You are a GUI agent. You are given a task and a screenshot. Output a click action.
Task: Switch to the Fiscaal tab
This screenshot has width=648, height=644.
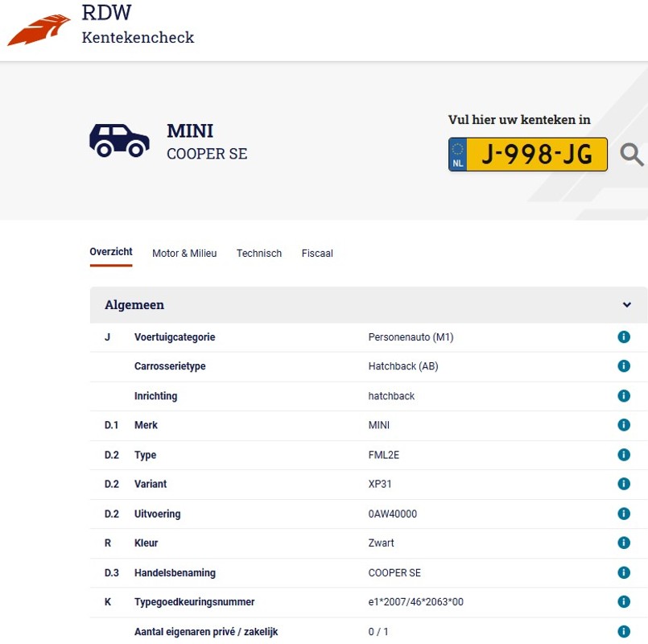point(317,254)
